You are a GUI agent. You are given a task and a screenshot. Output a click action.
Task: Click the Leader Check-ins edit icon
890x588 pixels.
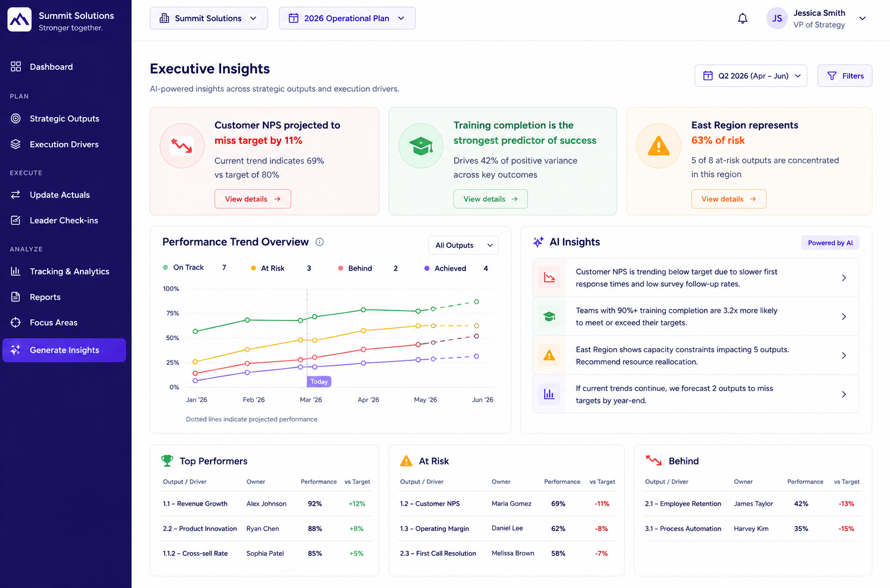point(16,220)
